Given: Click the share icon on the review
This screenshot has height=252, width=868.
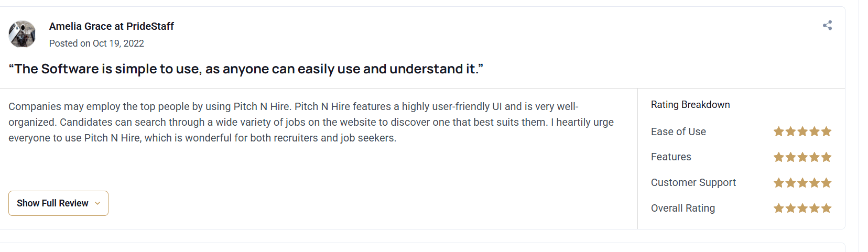Looking at the screenshot, I should pyautogui.click(x=827, y=25).
